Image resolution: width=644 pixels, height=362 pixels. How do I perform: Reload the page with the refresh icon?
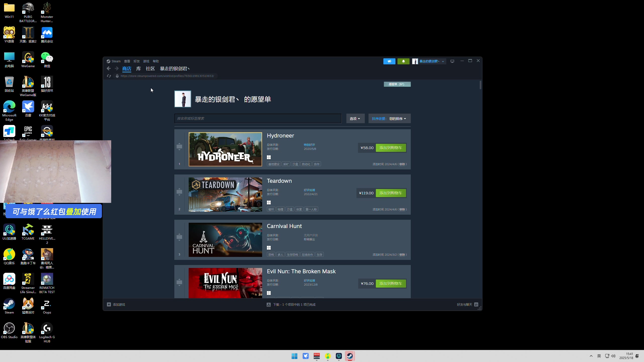coord(109,76)
